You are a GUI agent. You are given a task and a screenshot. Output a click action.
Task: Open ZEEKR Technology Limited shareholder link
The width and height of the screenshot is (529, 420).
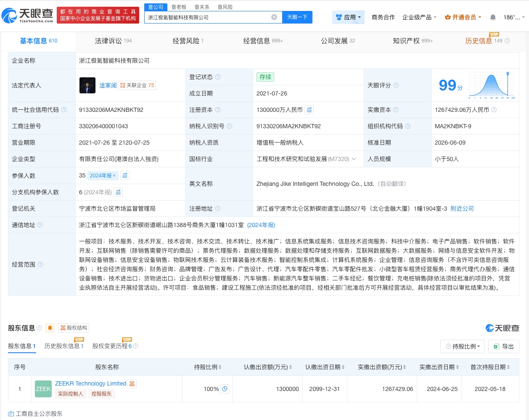pyautogui.click(x=91, y=383)
